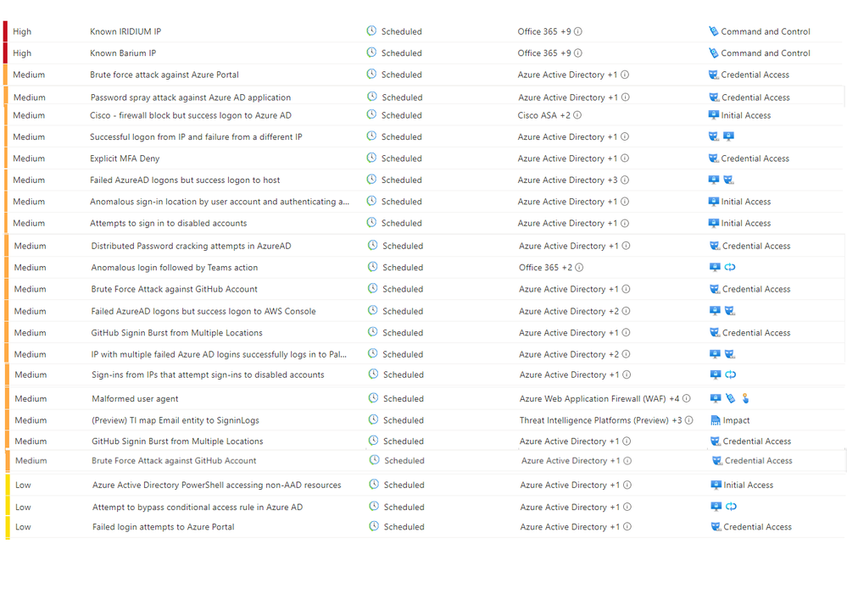Click the Initial Access icon in the Failed AzureAD logons AWS Console row
The image size is (847, 616).
[715, 311]
